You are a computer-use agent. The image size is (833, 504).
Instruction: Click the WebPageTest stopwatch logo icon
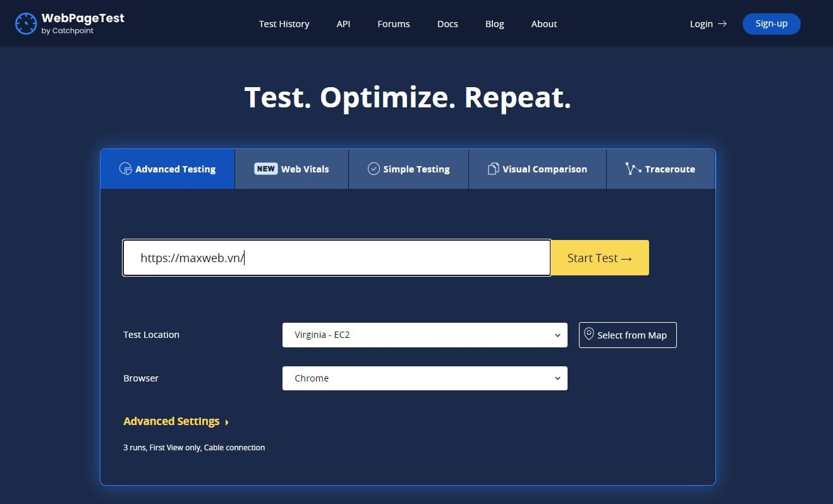pos(26,23)
